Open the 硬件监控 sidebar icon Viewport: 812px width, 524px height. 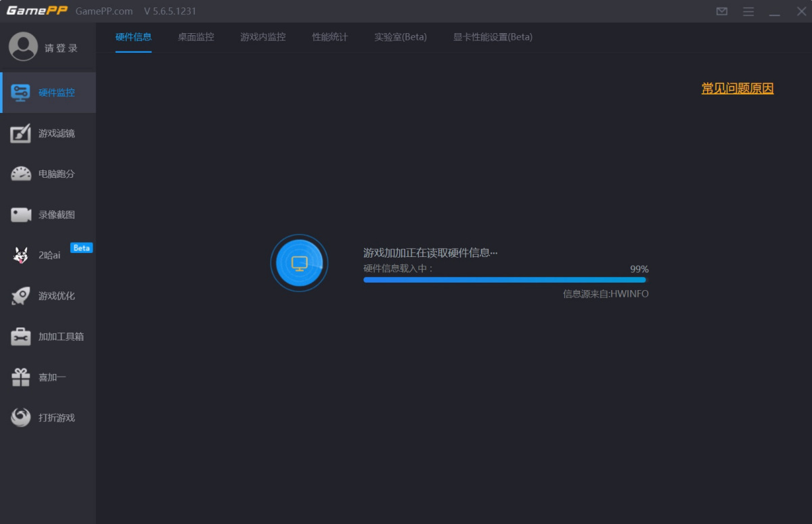(x=21, y=93)
